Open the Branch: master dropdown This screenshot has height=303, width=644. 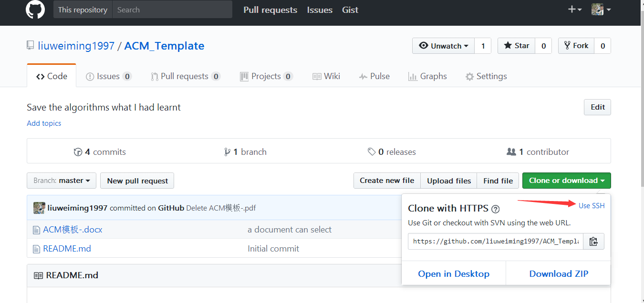coord(62,181)
